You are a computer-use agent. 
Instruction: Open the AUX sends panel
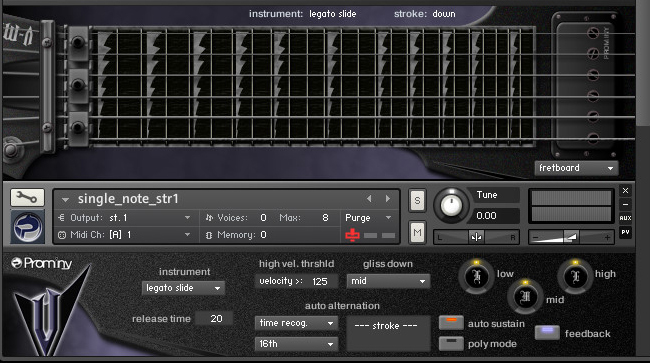(x=625, y=218)
